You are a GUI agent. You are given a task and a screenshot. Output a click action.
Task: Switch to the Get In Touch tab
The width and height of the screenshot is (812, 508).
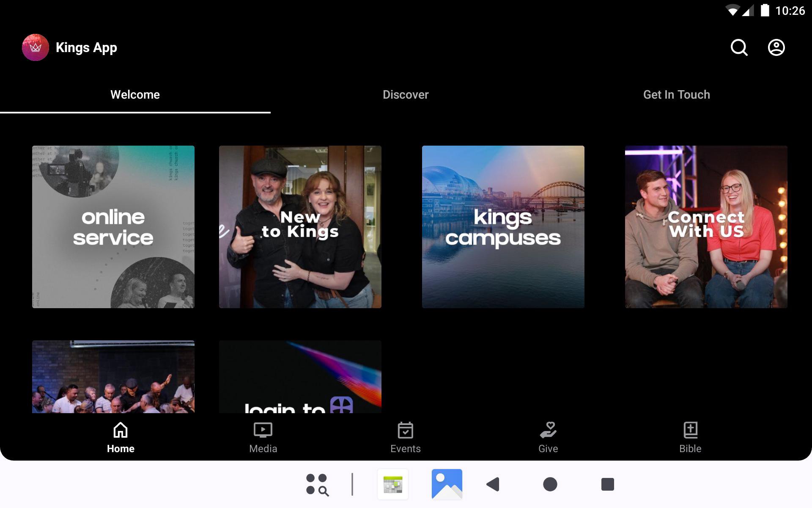[x=676, y=95]
